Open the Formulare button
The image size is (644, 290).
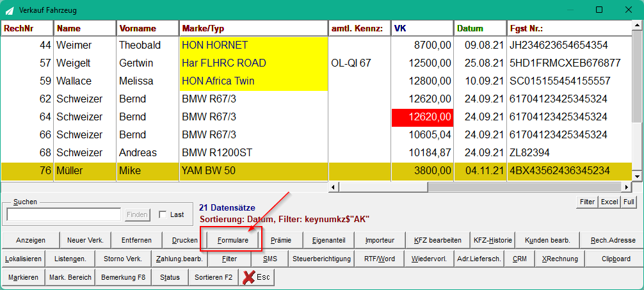pos(233,240)
